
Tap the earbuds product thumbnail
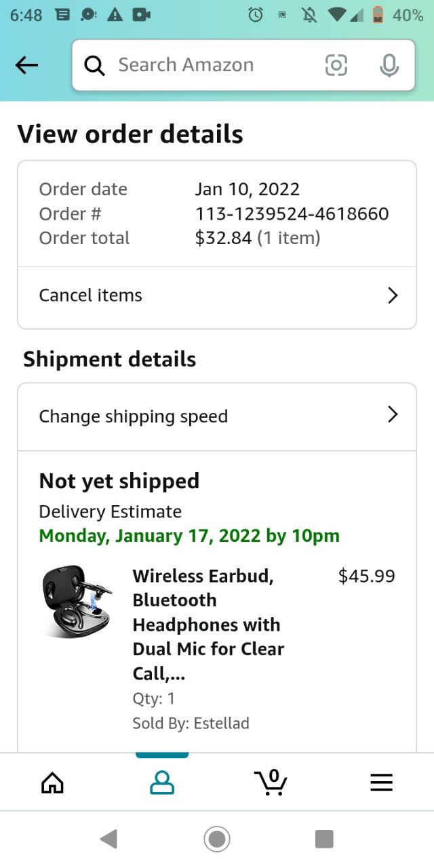pyautogui.click(x=76, y=601)
